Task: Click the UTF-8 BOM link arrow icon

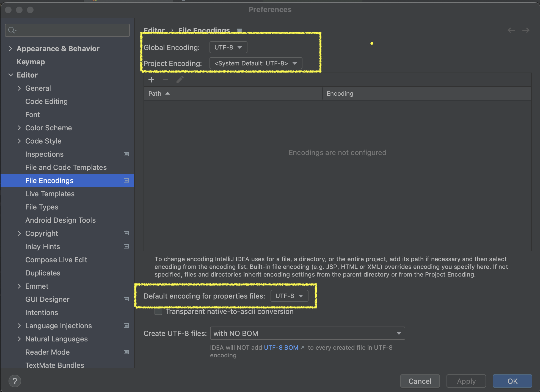Action: point(302,347)
